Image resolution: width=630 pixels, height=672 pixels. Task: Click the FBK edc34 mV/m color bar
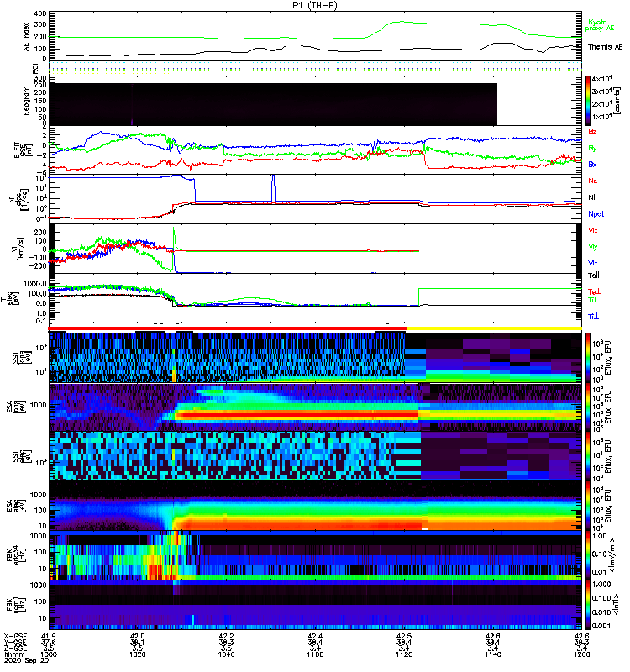(588, 555)
